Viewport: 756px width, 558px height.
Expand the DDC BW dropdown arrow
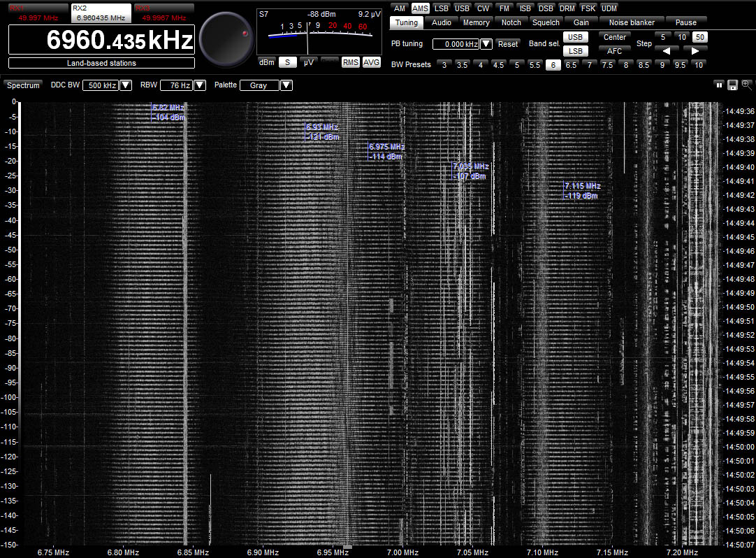(x=126, y=85)
